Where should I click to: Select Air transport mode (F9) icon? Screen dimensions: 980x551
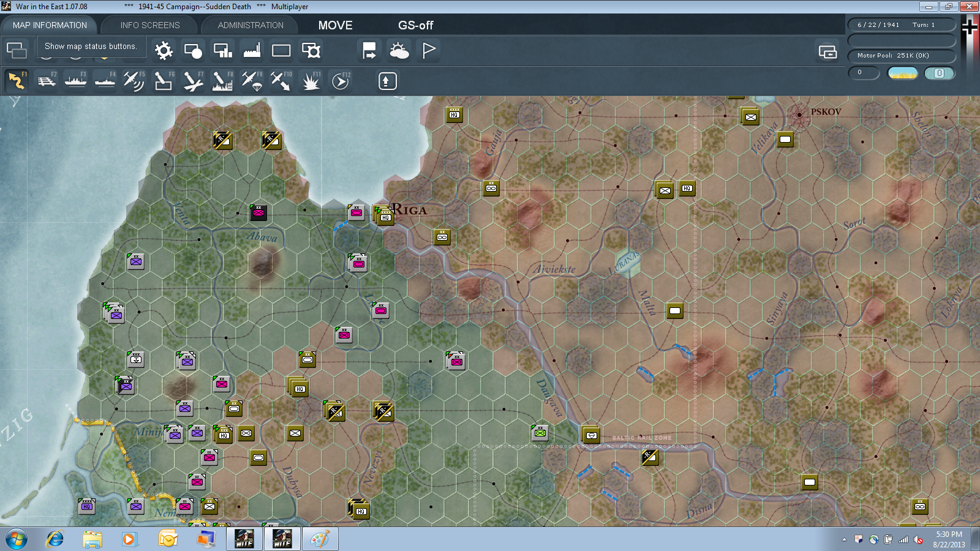click(252, 81)
